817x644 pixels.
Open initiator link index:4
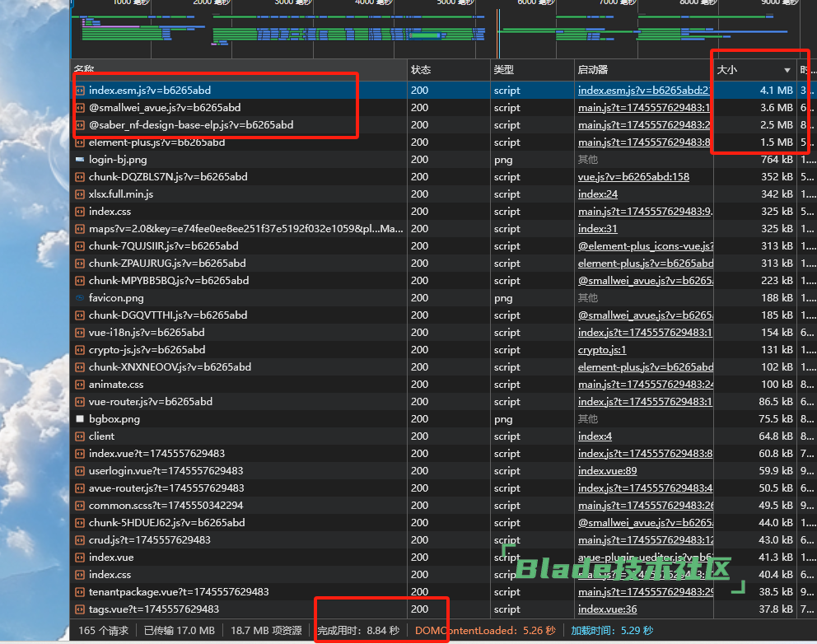pos(595,436)
